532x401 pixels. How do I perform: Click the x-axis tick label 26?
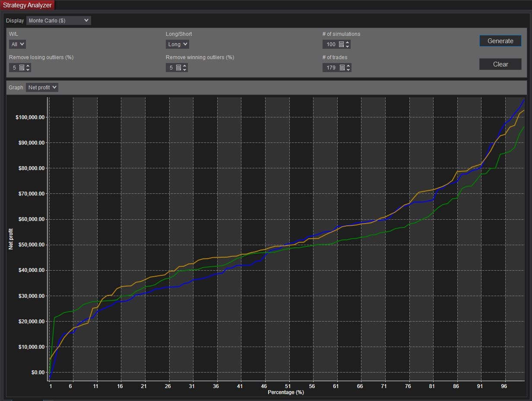168,386
